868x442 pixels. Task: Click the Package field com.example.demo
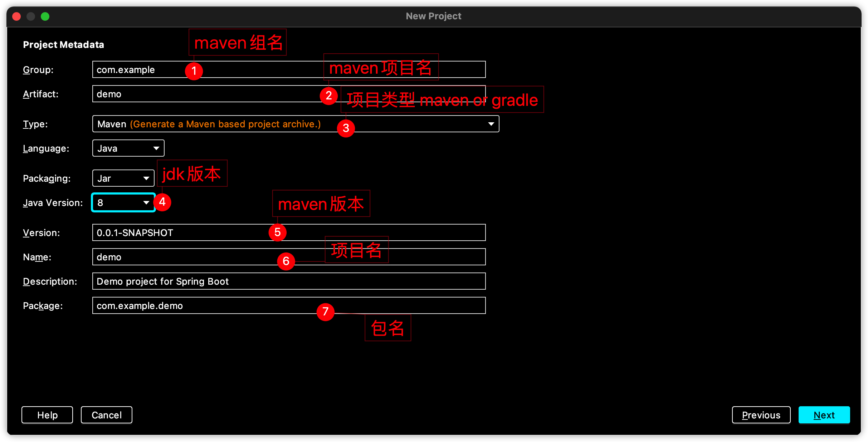[289, 305]
